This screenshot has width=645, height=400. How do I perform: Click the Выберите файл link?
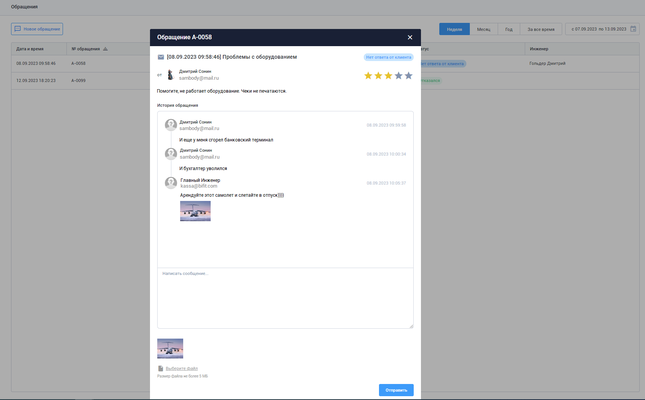(x=182, y=369)
